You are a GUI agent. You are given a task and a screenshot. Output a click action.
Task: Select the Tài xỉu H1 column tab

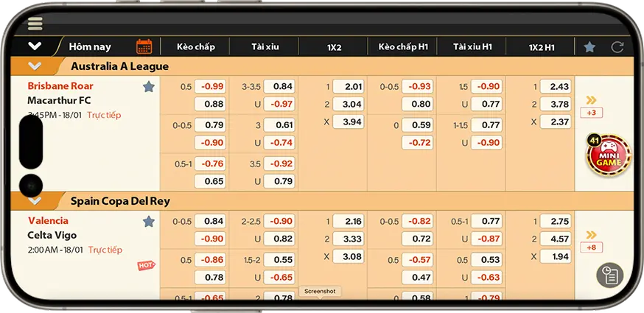(472, 46)
